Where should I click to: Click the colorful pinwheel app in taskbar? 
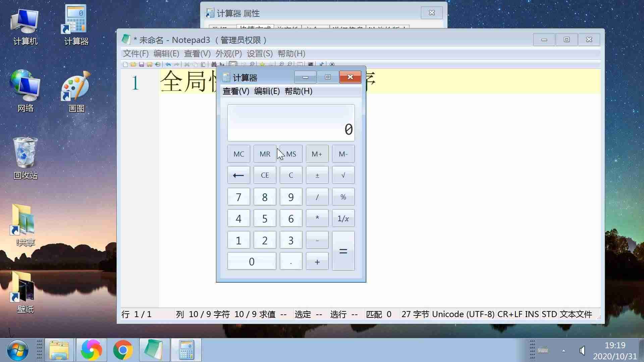(x=91, y=350)
